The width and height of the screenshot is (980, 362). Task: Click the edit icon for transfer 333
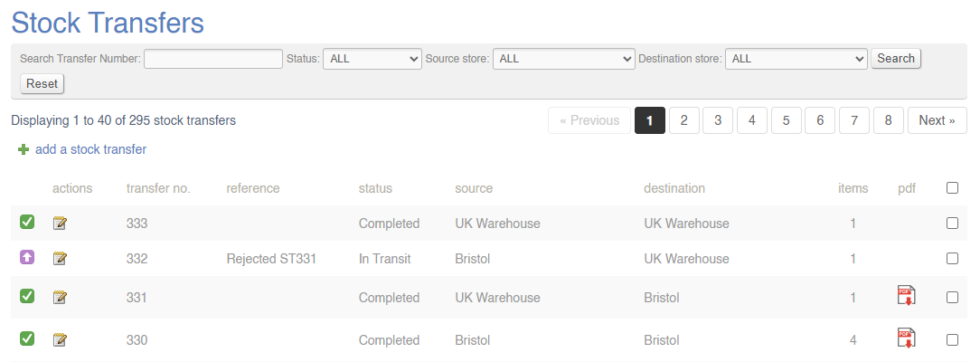click(x=61, y=224)
